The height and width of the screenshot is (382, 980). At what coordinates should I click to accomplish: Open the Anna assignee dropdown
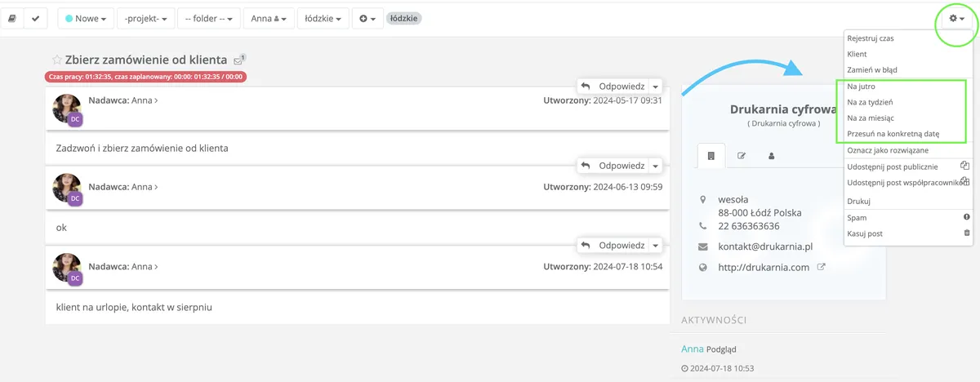(267, 18)
